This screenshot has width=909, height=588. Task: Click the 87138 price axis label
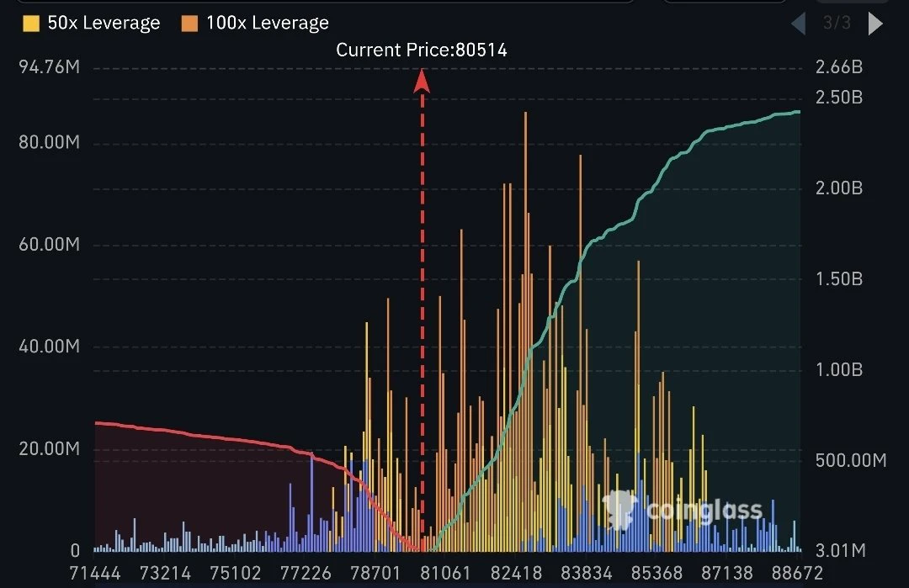pos(727,574)
